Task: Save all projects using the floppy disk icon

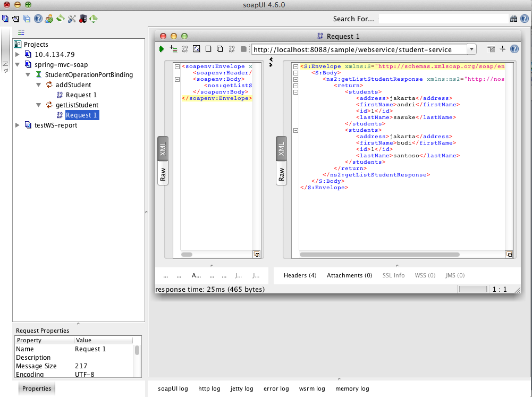Action: click(27, 19)
